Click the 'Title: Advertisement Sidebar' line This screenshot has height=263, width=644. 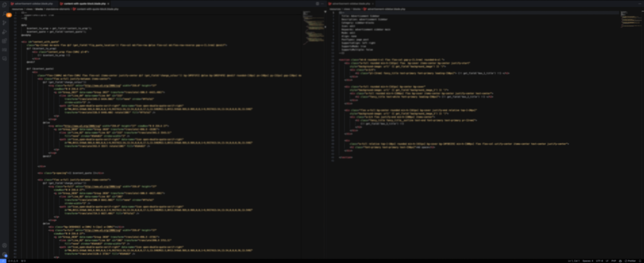[360, 16]
